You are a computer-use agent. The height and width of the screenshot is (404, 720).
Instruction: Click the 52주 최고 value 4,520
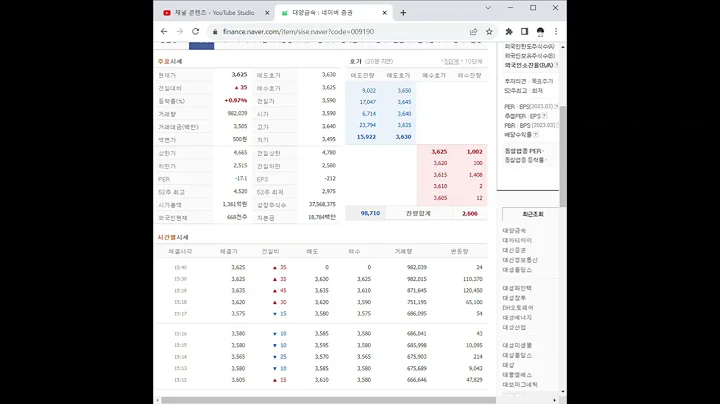[x=240, y=191]
